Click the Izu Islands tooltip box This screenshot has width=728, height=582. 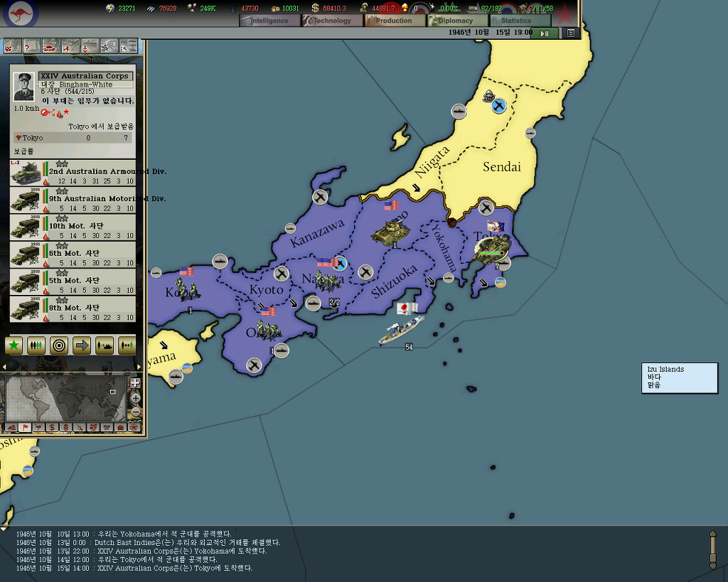click(680, 378)
